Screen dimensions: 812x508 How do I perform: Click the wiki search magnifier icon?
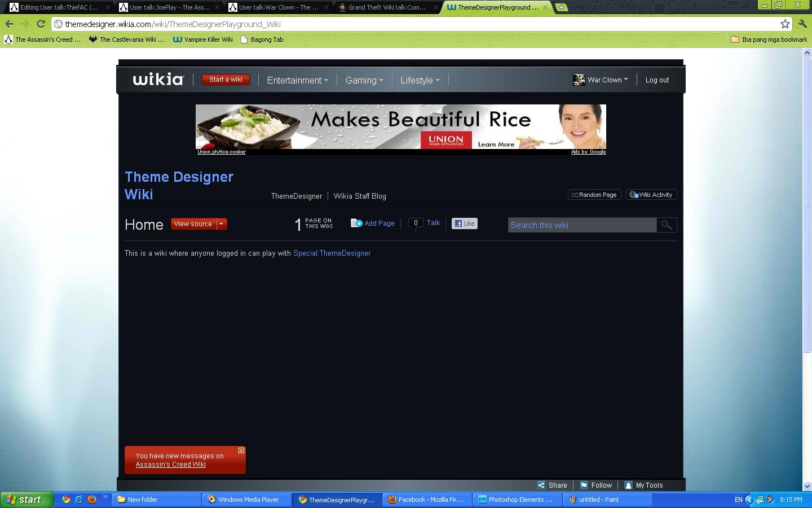coord(667,225)
